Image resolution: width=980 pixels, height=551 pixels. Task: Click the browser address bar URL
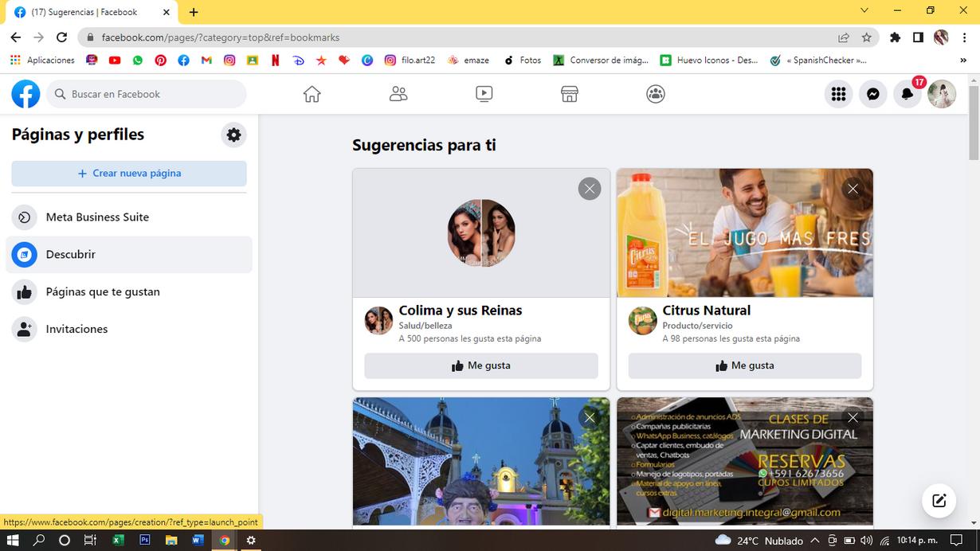point(221,37)
